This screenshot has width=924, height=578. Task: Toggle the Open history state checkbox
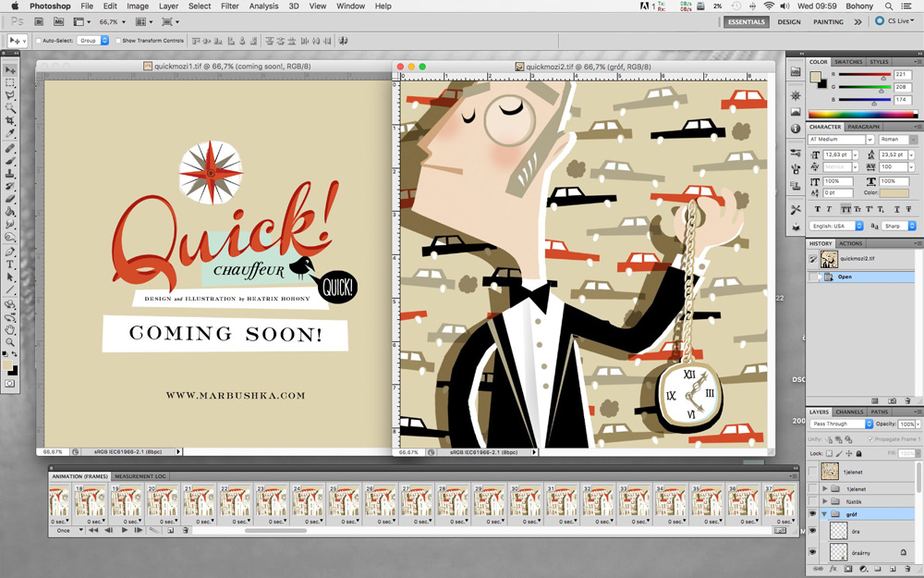[813, 277]
